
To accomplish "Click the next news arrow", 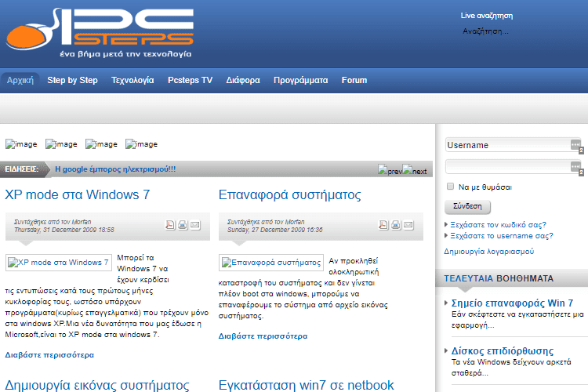I will [415, 170].
